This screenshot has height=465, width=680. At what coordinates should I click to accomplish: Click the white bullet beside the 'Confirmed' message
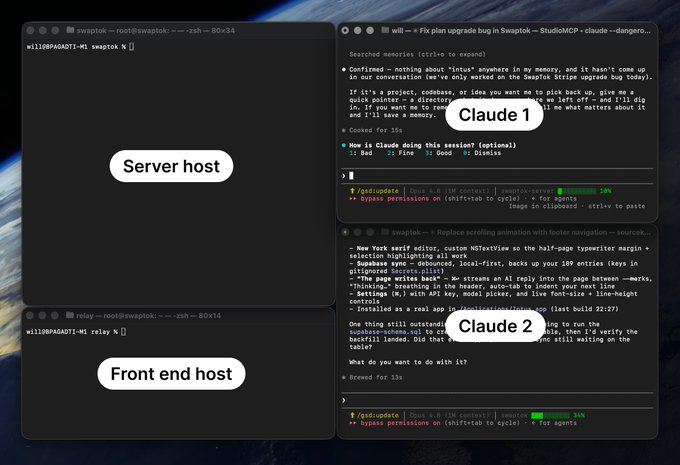(x=343, y=69)
